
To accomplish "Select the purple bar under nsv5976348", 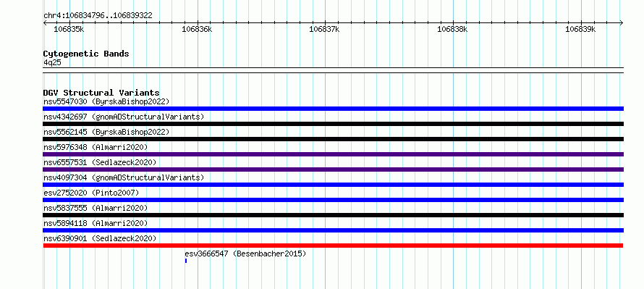I will tap(333, 154).
